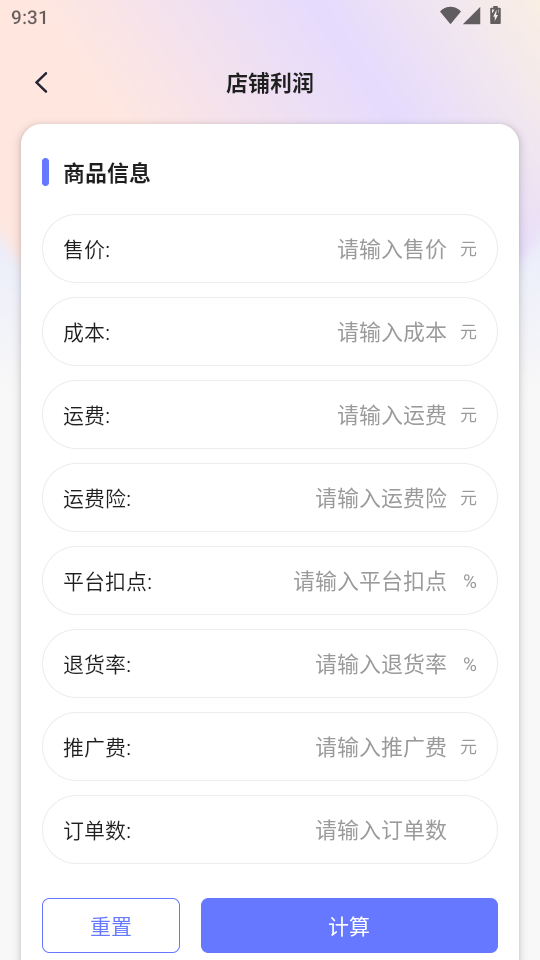540x960 pixels.
Task: Select the 退货率 return rate field
Action: tap(270, 664)
